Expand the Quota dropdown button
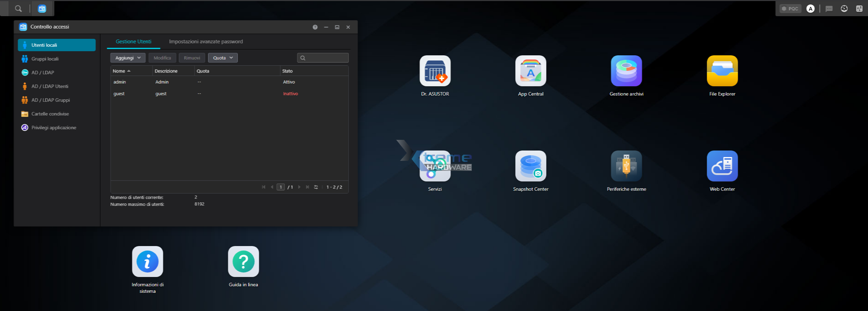Viewport: 868px width, 311px height. pos(223,58)
